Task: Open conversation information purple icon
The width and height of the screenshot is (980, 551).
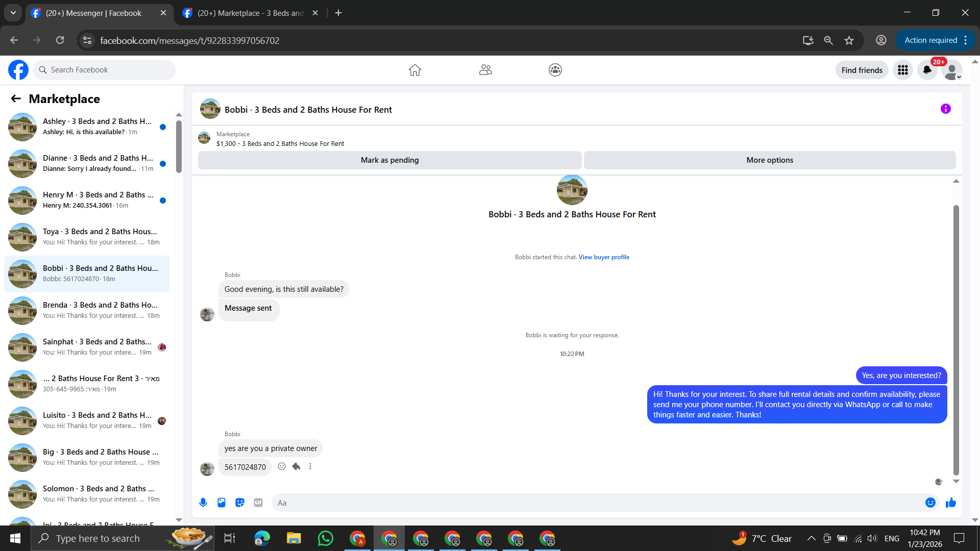Action: click(x=945, y=109)
